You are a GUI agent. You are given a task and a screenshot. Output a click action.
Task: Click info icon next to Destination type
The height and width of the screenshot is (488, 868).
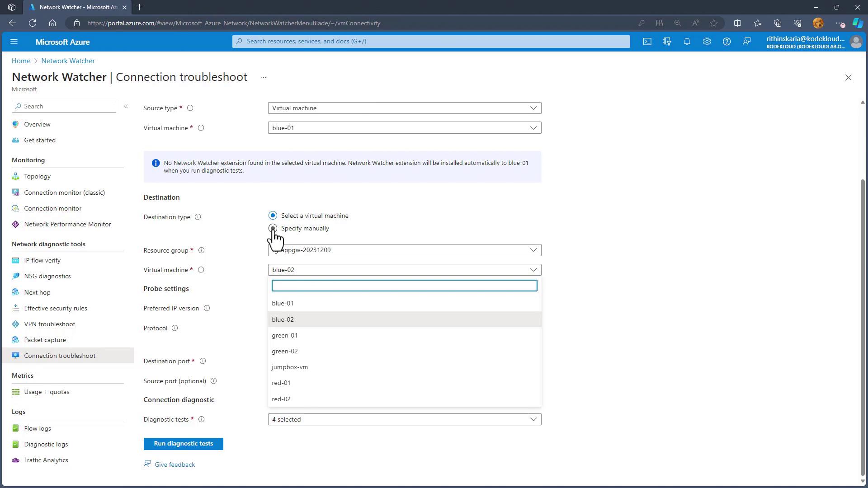pos(198,217)
